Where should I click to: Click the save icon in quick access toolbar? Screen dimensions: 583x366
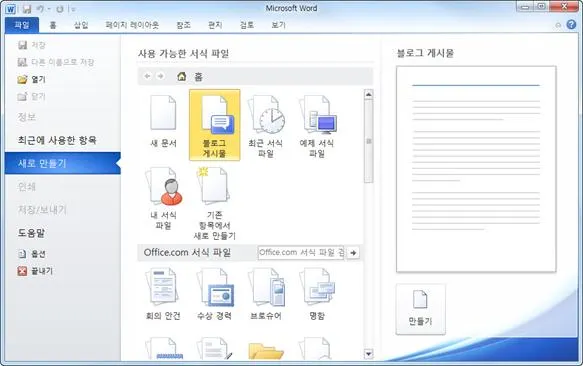(27, 9)
